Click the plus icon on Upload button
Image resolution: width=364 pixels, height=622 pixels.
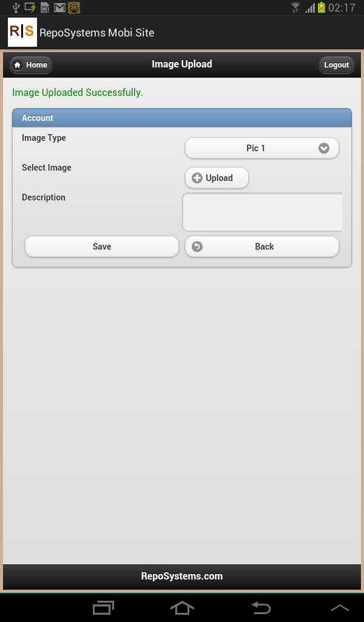coord(197,178)
